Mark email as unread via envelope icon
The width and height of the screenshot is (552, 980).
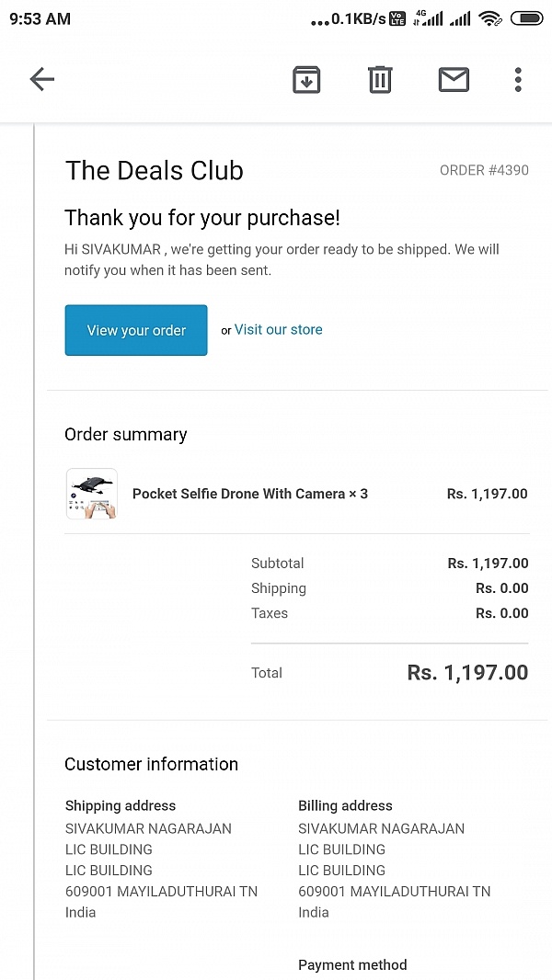click(454, 80)
